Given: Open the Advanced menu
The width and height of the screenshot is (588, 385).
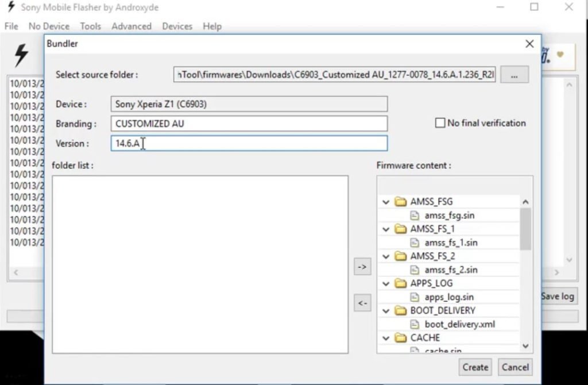Looking at the screenshot, I should click(x=131, y=26).
